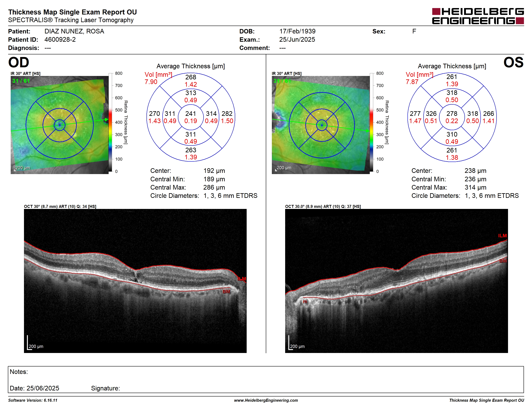Click the OD infrared thickness map image
This screenshot has width=532, height=411.
[x=60, y=125]
